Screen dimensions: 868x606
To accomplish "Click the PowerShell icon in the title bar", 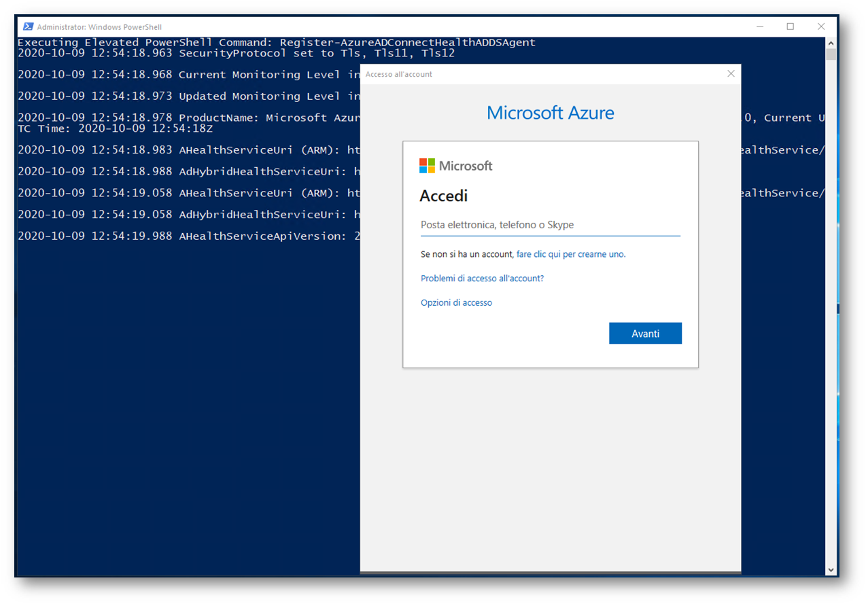I will pyautogui.click(x=29, y=26).
